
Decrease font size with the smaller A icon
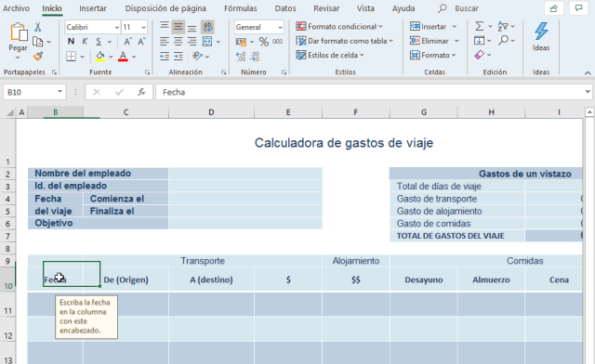coord(141,42)
